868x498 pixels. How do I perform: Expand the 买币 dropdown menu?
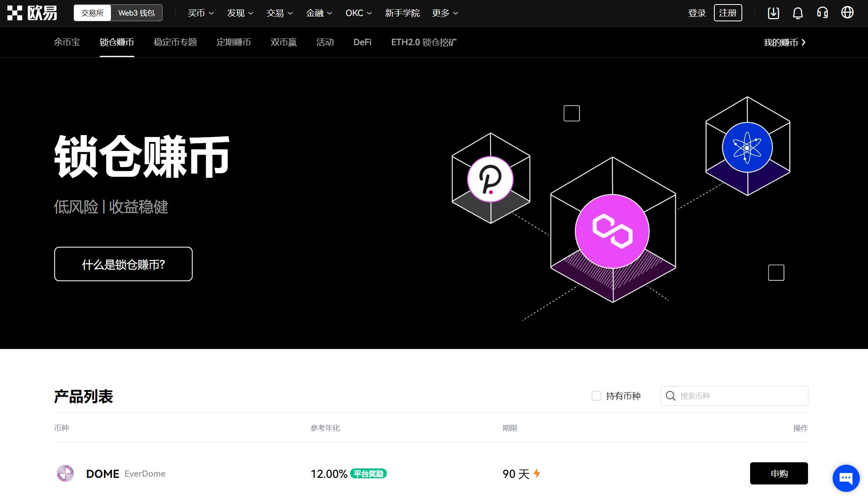tap(199, 13)
